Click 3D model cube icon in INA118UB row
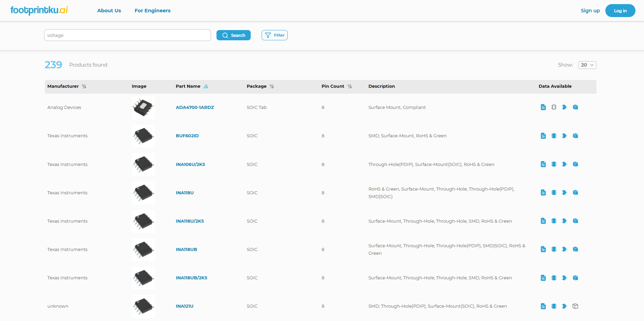The height and width of the screenshot is (321, 644). click(575, 249)
